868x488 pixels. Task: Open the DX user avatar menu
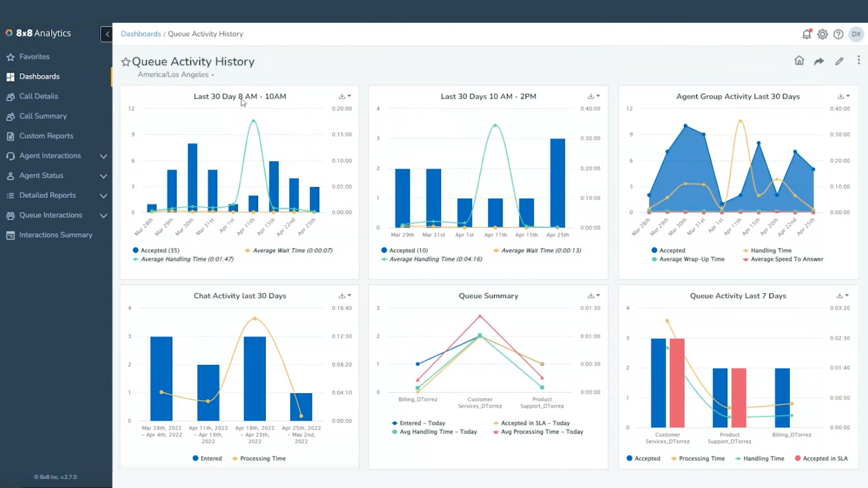pyautogui.click(x=856, y=34)
